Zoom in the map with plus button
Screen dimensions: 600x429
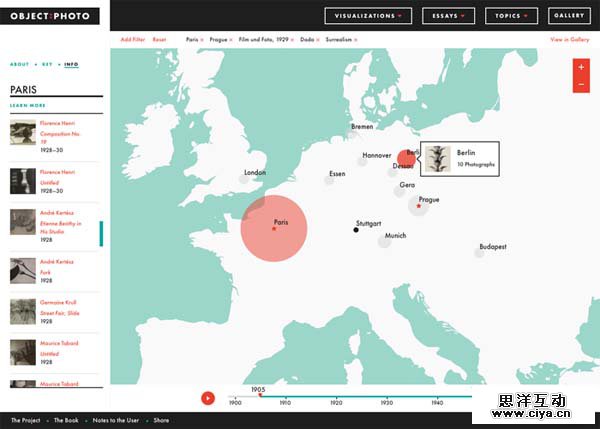pyautogui.click(x=581, y=69)
